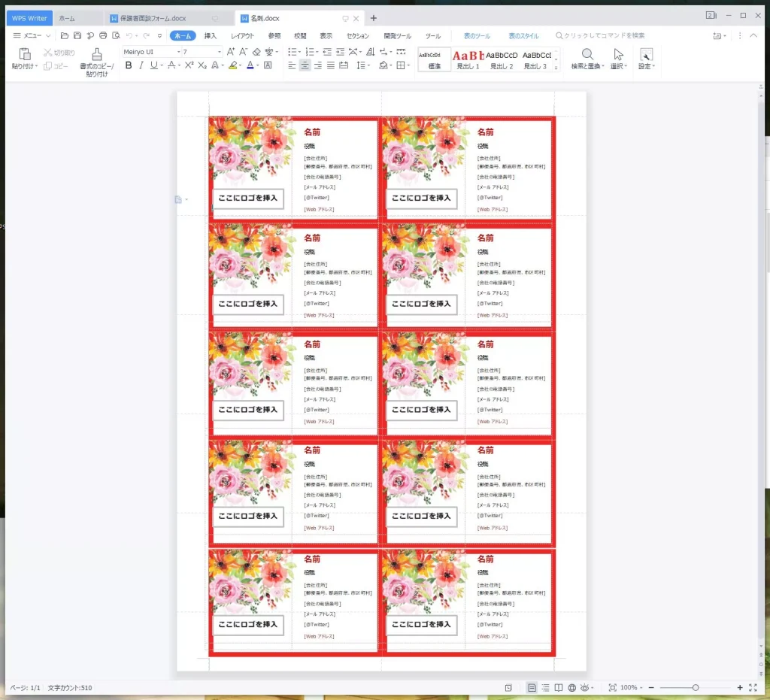Click the save icon in quick access bar
Screen dimensions: 770x700
pos(77,36)
